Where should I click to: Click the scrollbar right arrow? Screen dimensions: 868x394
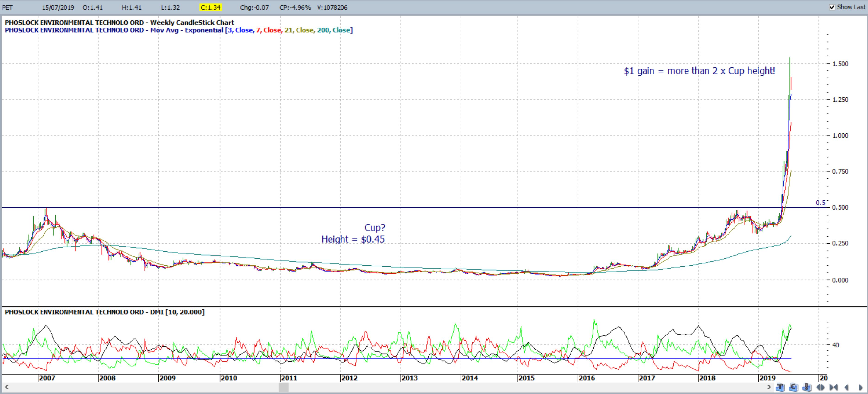[x=769, y=387]
